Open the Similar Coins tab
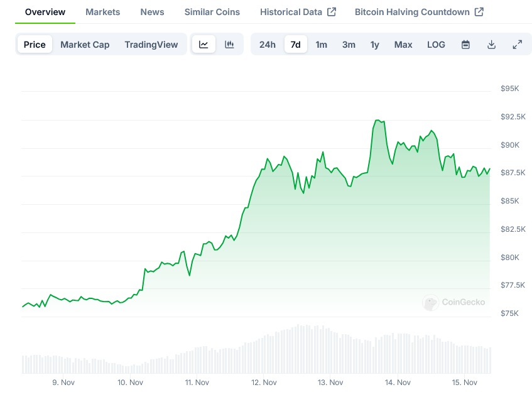Image resolution: width=532 pixels, height=397 pixels. (212, 12)
